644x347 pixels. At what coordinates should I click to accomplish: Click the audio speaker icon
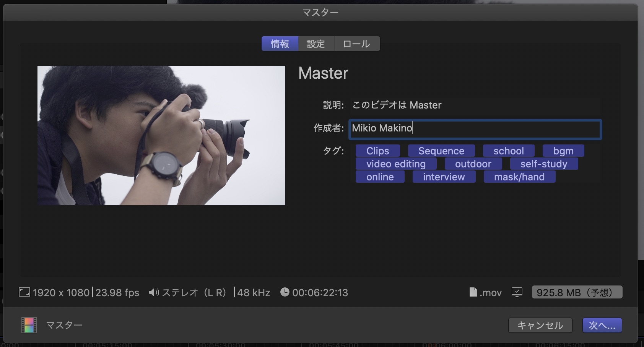pos(154,292)
